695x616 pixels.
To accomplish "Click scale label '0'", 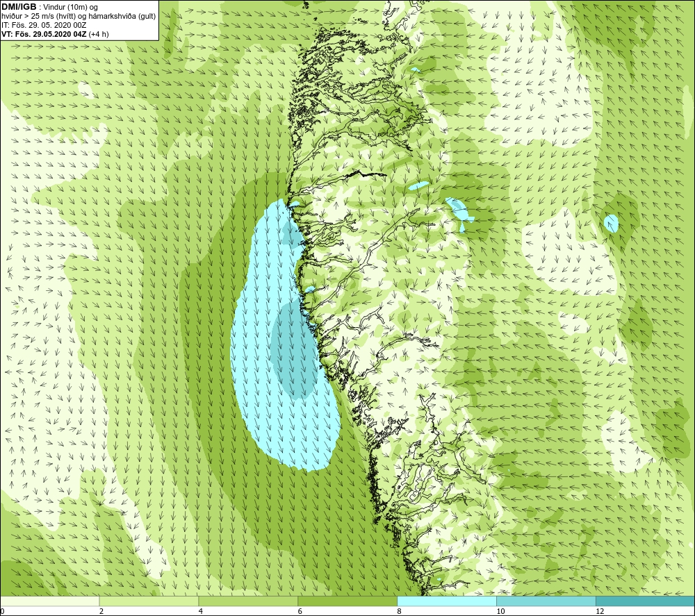I will point(2,611).
